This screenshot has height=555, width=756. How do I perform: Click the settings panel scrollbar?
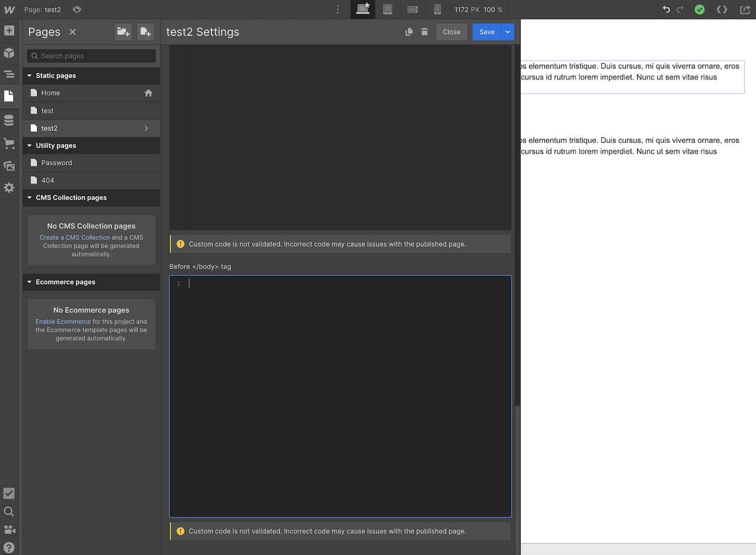pos(517,479)
